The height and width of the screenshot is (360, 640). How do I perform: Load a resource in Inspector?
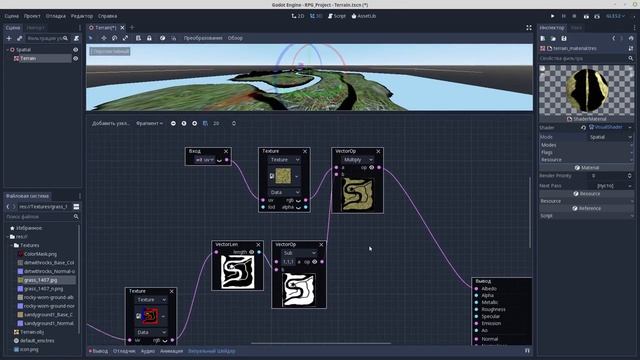[553, 38]
